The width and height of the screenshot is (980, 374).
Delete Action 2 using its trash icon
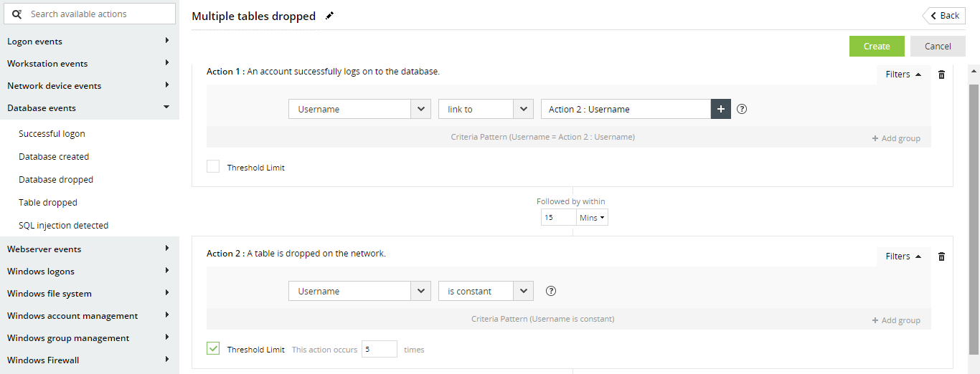coord(942,256)
